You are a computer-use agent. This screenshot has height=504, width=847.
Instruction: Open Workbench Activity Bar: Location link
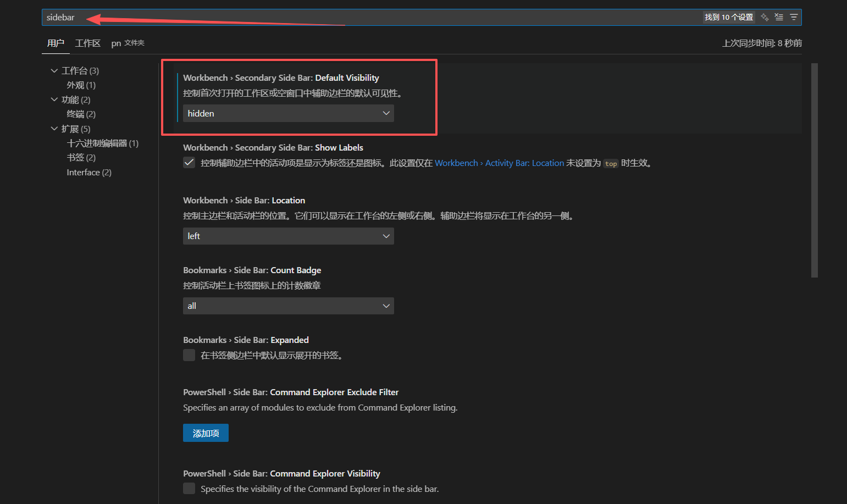(x=500, y=163)
